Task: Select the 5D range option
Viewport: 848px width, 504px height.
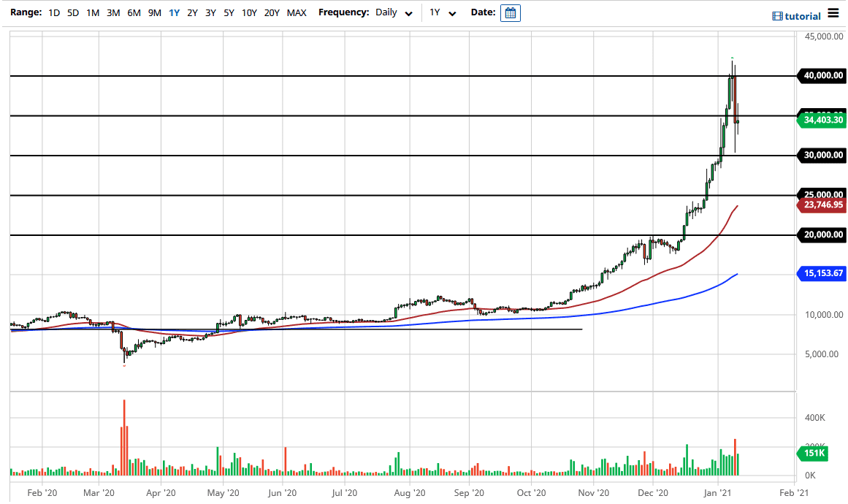Action: coord(73,12)
